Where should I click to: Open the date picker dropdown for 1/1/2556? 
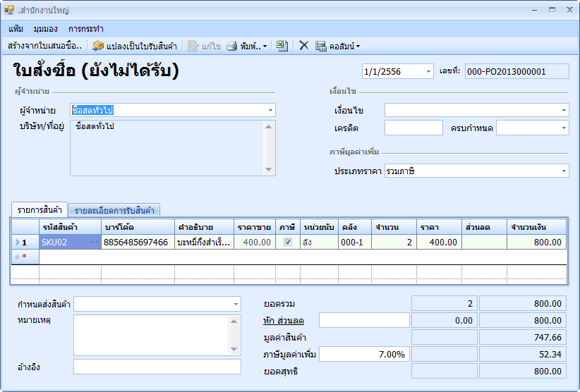428,71
